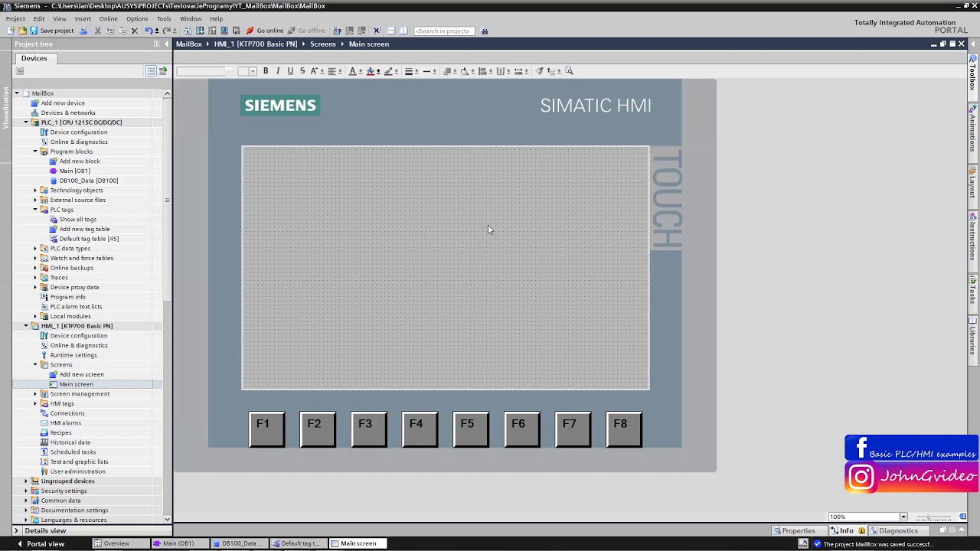The width and height of the screenshot is (980, 551).
Task: Select Runtime settings in tree
Action: [x=73, y=355]
